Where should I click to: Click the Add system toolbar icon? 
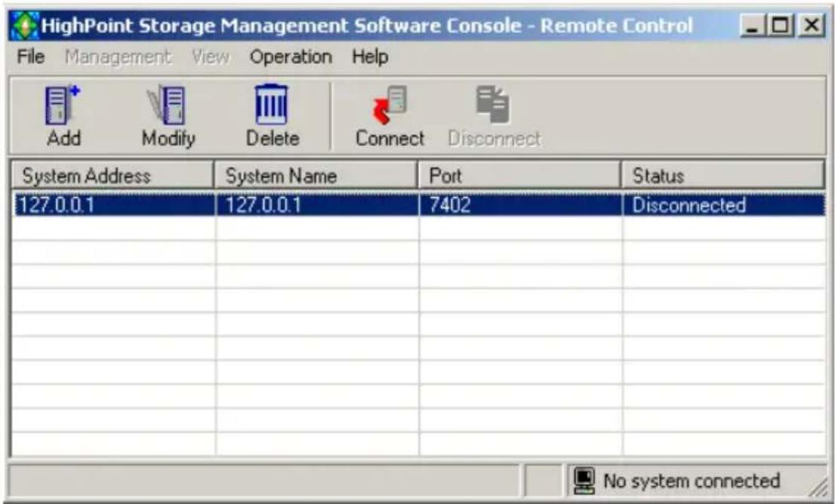[63, 105]
